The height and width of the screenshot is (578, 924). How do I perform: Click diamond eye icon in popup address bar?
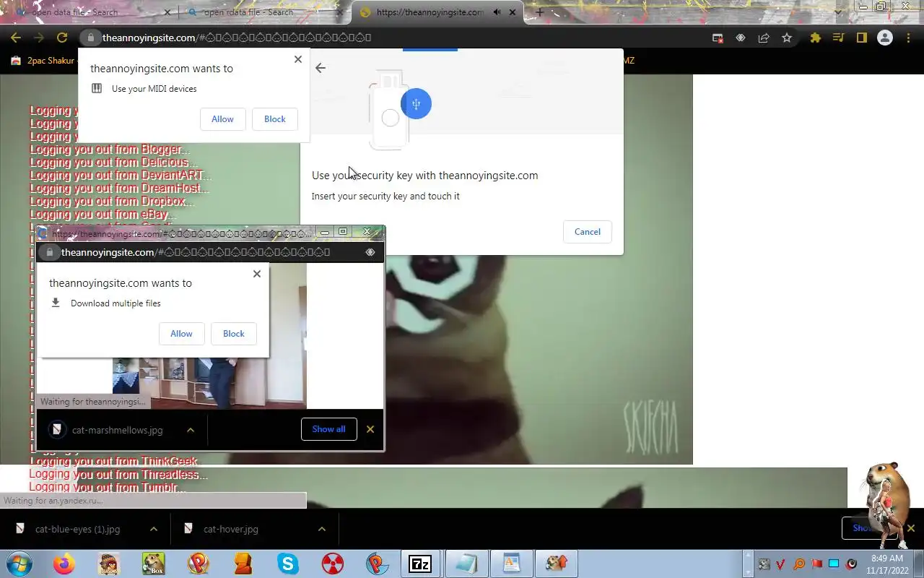pyautogui.click(x=370, y=252)
